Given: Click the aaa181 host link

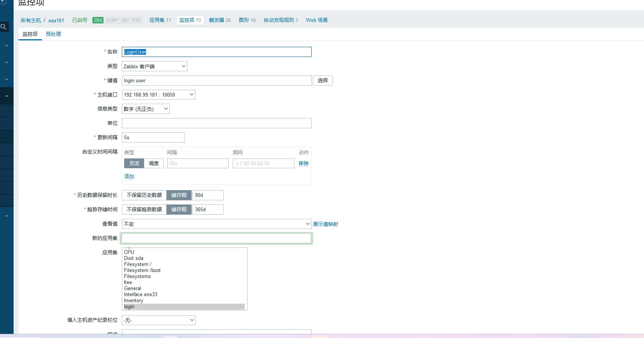Looking at the screenshot, I should pyautogui.click(x=56, y=20).
